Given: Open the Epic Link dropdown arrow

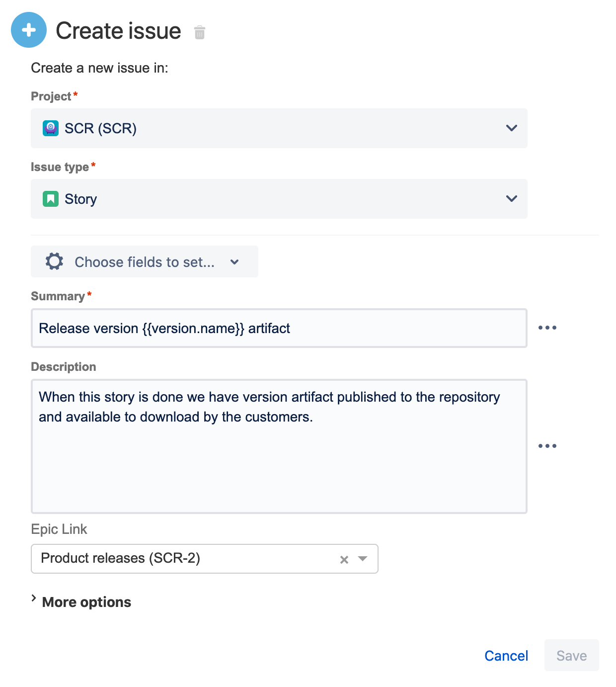Looking at the screenshot, I should pos(363,559).
